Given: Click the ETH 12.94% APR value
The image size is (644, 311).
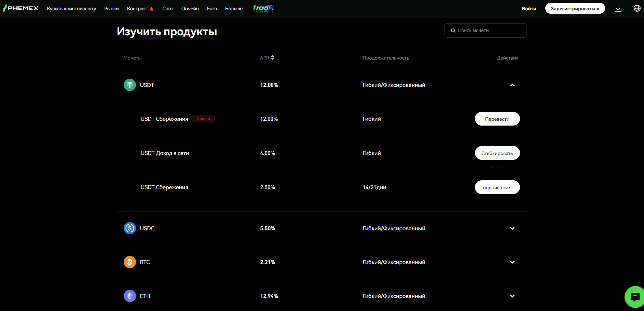Looking at the screenshot, I should (269, 296).
